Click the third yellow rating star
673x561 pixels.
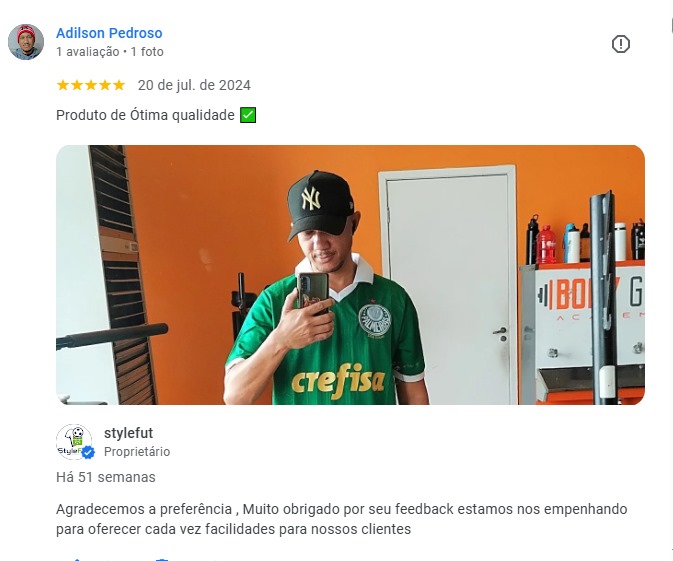[91, 85]
